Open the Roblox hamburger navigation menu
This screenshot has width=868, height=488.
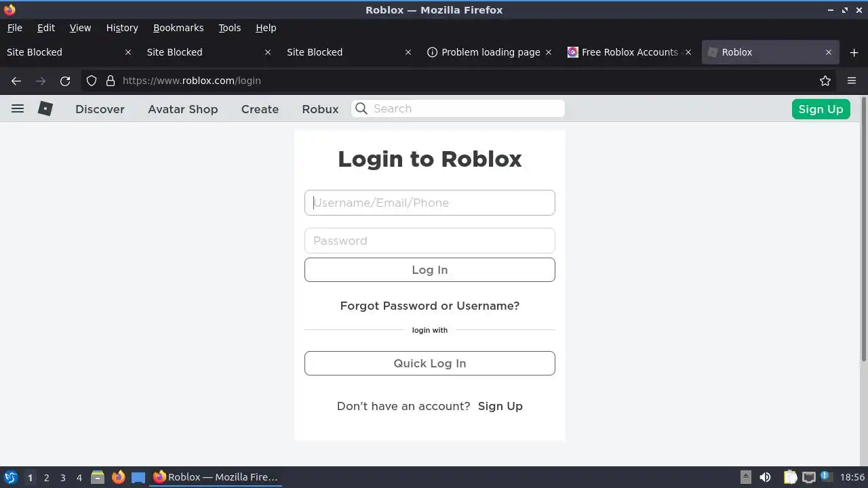[x=18, y=108]
